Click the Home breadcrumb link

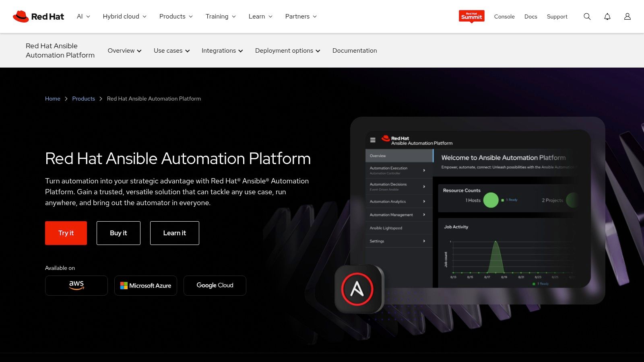(x=53, y=99)
